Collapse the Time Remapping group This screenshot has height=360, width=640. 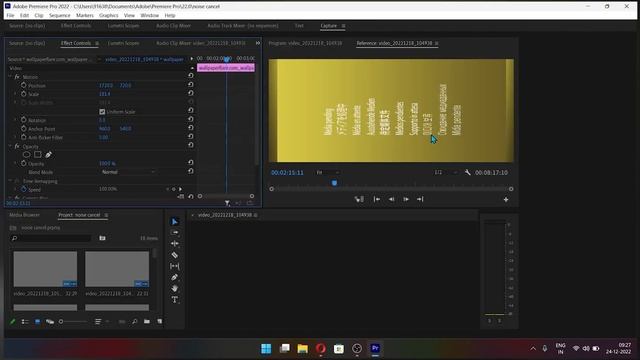pyautogui.click(x=10, y=180)
